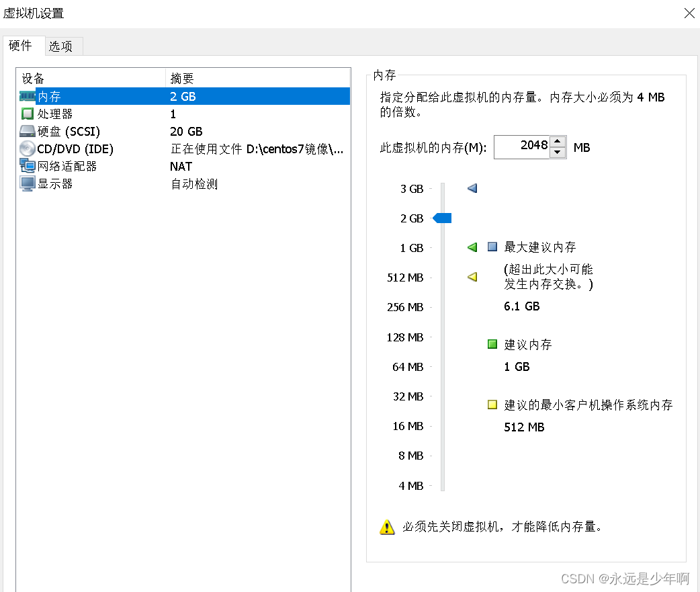Image resolution: width=700 pixels, height=592 pixels.
Task: Click the yellow minimum memory triangle marker
Action: pos(472,276)
